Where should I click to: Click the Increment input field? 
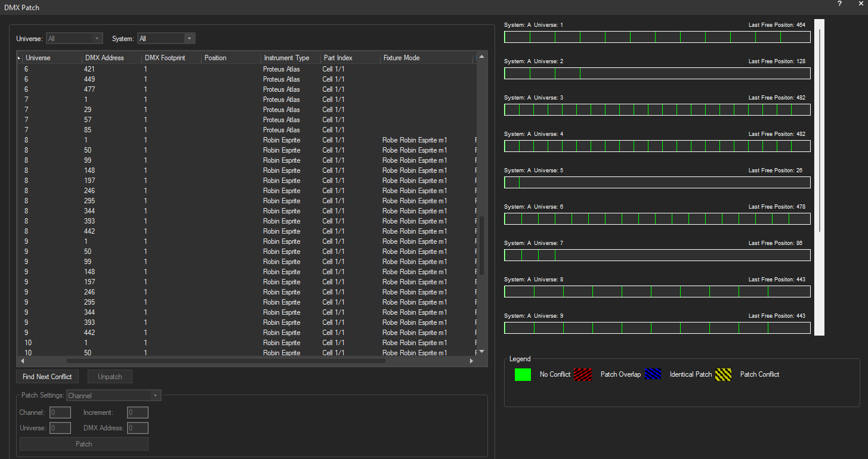pos(138,413)
